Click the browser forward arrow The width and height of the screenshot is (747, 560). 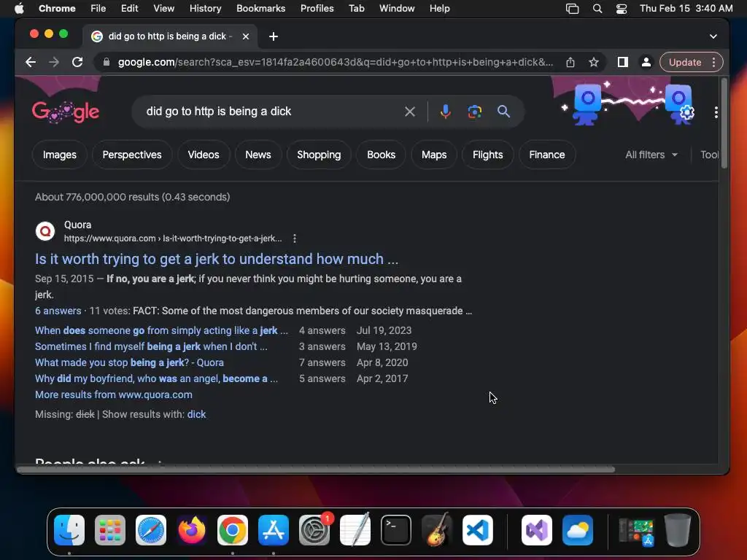(54, 63)
